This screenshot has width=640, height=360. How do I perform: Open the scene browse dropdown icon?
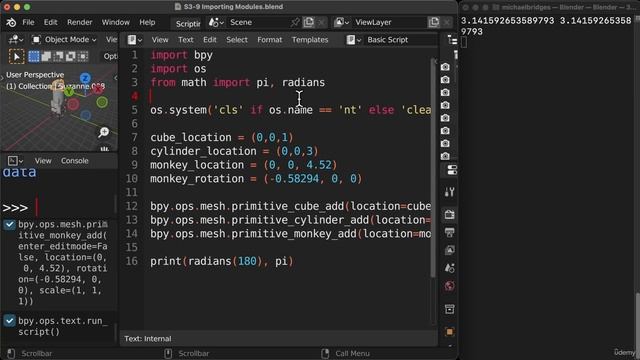coord(216,22)
